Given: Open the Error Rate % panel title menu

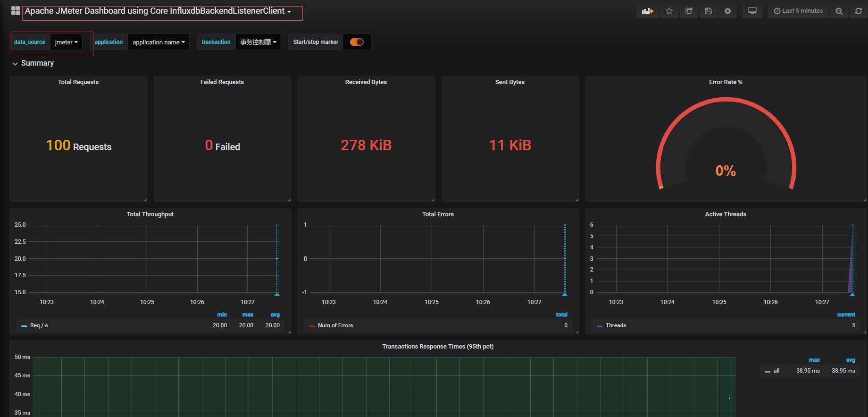Looking at the screenshot, I should coord(726,82).
